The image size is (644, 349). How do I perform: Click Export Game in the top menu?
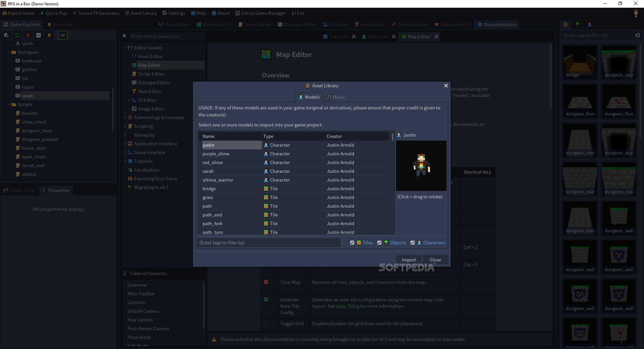[18, 13]
